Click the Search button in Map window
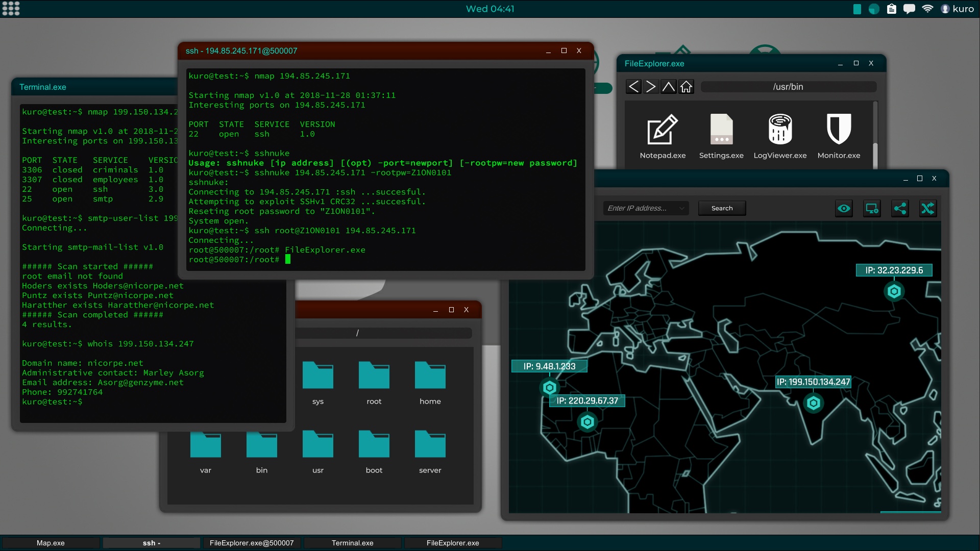980x551 pixels. (x=722, y=208)
